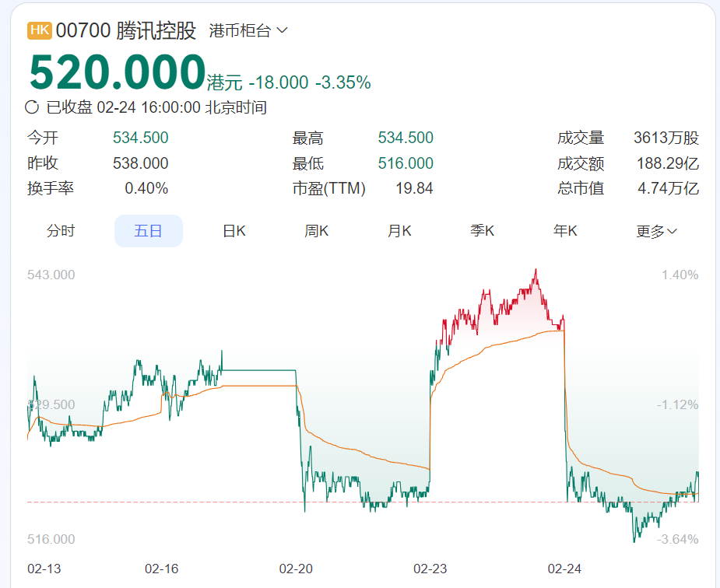Viewport: 720px width, 588px height.
Task: Click the 02-23 date on chart axis
Action: pyautogui.click(x=430, y=569)
